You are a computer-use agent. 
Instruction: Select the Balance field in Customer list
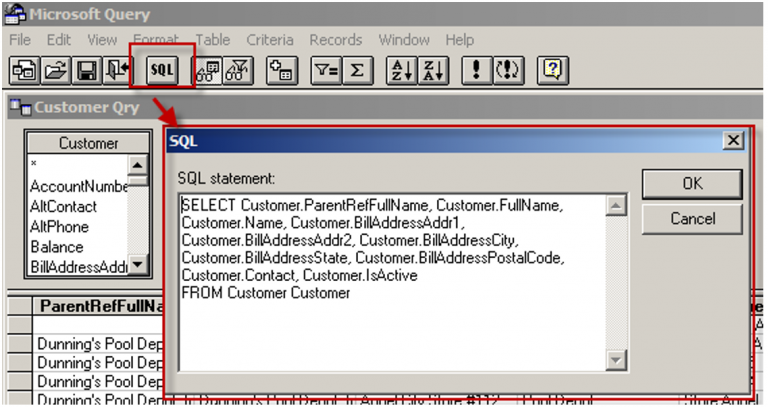[x=57, y=246]
